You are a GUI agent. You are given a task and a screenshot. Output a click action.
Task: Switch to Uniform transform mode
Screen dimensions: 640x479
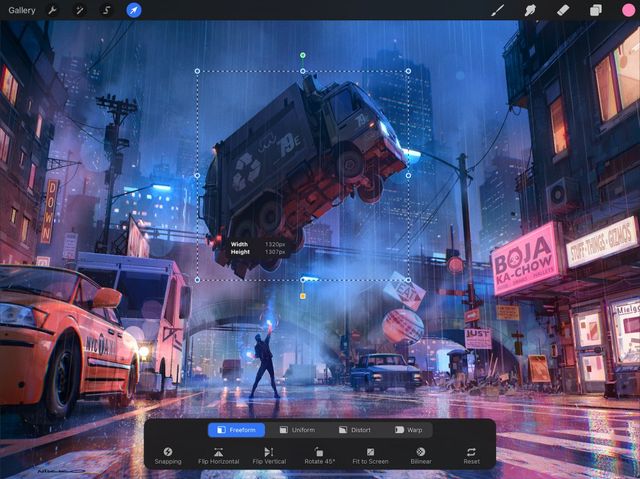coord(297,430)
